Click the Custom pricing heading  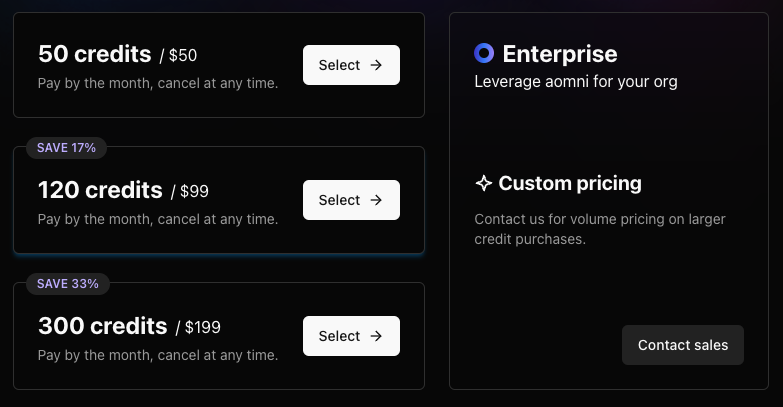(x=570, y=184)
